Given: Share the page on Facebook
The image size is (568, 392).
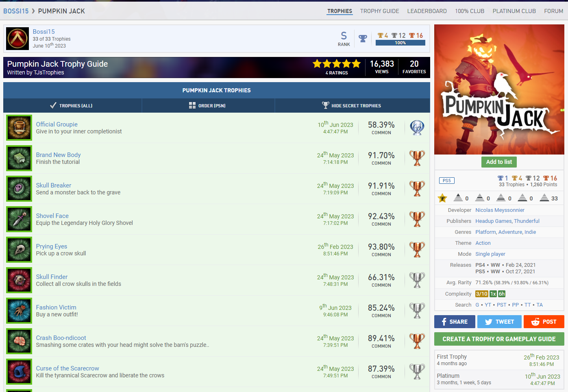Looking at the screenshot, I should [x=455, y=322].
